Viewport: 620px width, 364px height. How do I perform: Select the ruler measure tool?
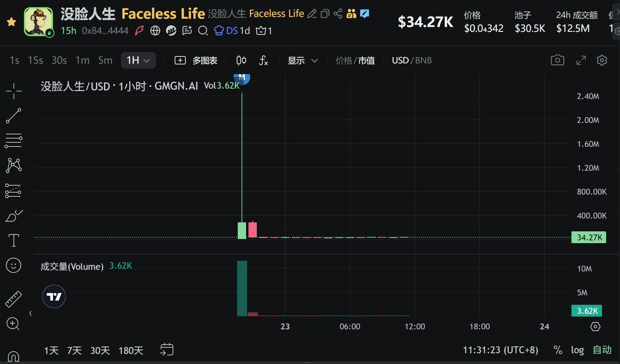(x=13, y=299)
